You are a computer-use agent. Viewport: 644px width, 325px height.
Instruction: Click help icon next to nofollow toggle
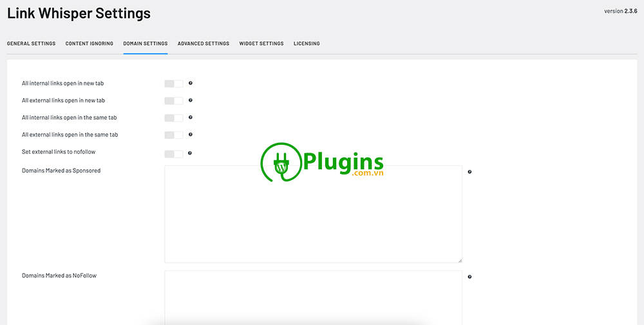(190, 153)
